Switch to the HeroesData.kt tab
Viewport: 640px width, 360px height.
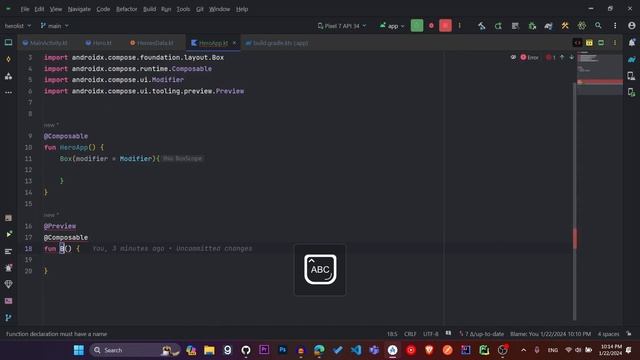(x=152, y=43)
